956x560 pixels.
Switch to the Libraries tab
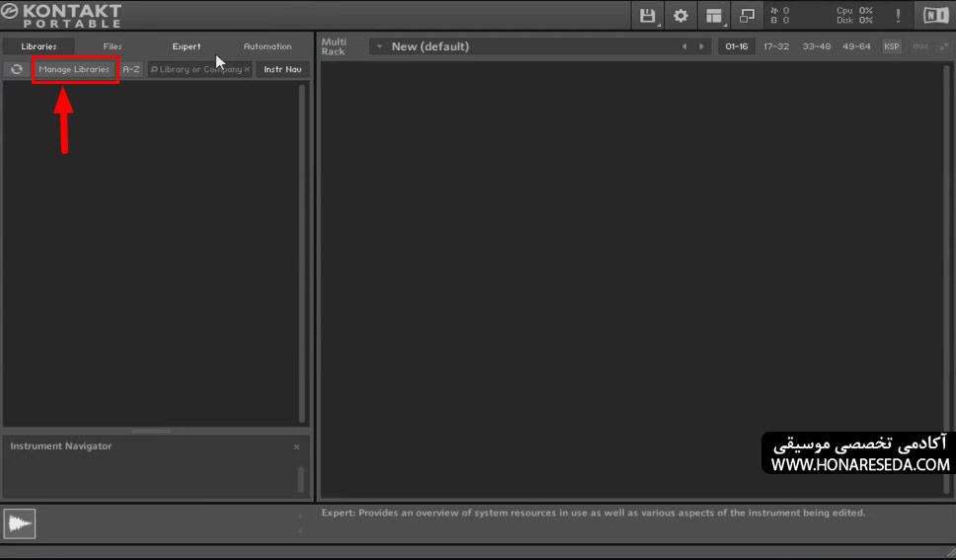[x=40, y=46]
